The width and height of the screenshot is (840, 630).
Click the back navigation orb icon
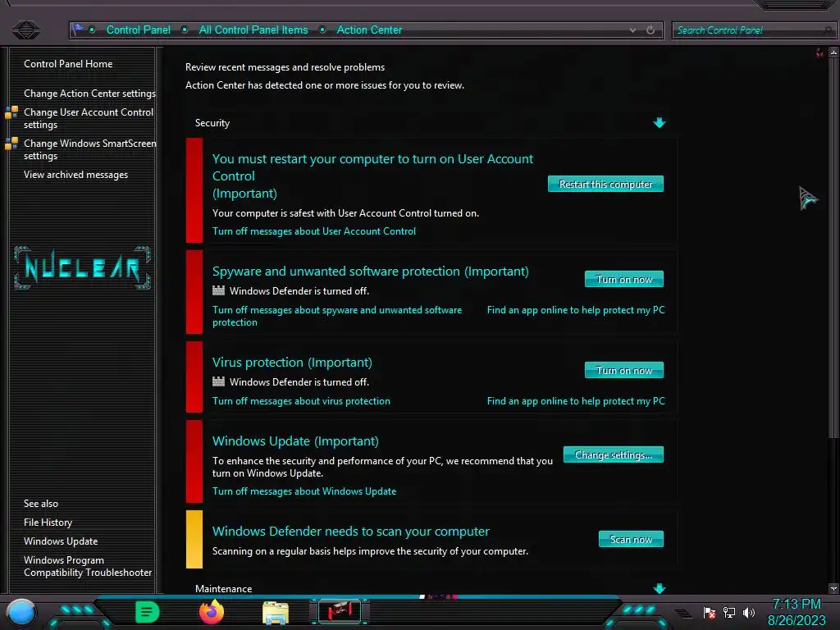tap(25, 30)
